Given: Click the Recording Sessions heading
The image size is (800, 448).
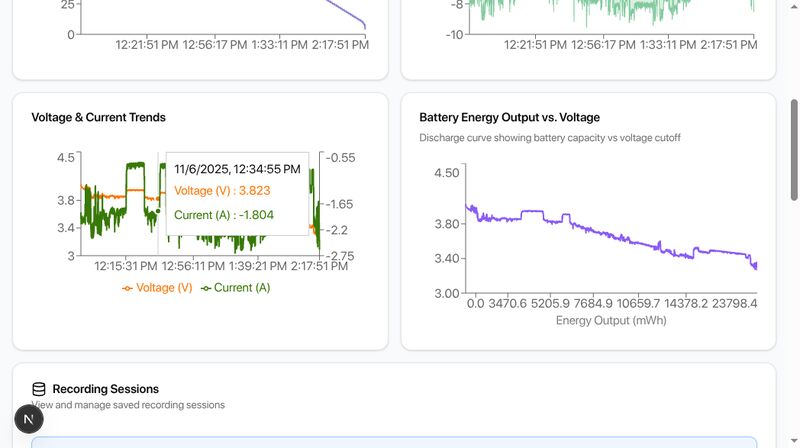Looking at the screenshot, I should [x=105, y=389].
